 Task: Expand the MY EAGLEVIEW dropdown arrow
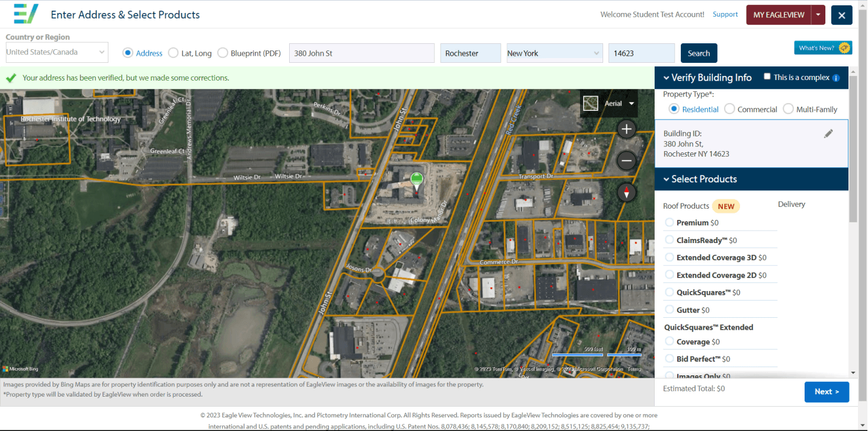(x=818, y=15)
